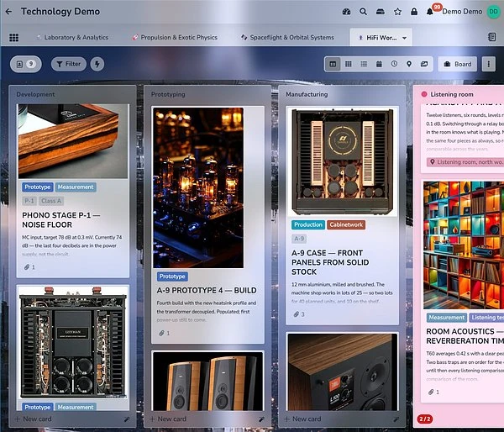This screenshot has width=504, height=432.
Task: Switch to the gallery cards view
Action: click(x=424, y=64)
